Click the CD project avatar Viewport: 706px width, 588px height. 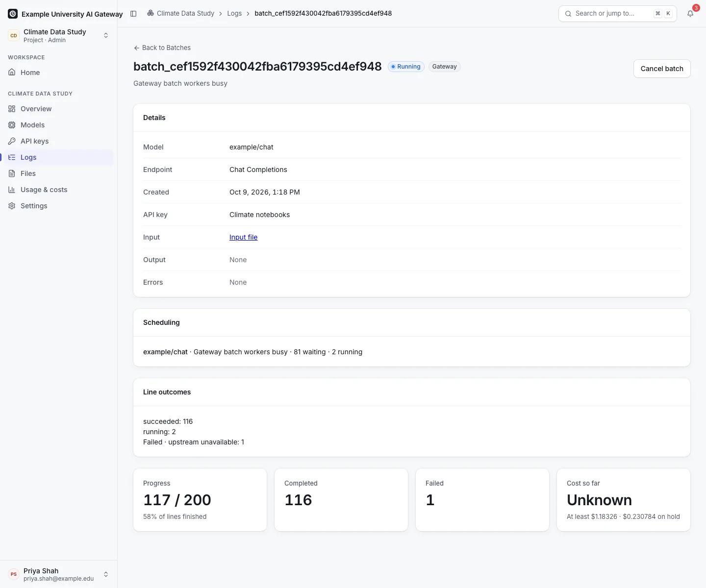(x=14, y=35)
